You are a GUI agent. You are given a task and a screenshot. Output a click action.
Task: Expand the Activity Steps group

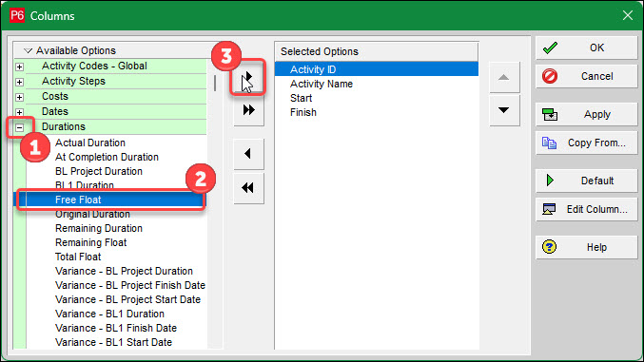pyautogui.click(x=19, y=82)
